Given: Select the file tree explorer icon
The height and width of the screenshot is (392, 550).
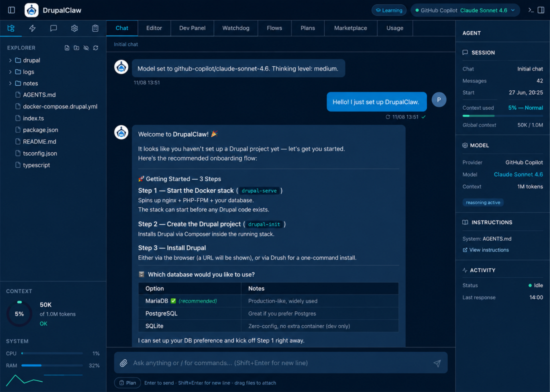Looking at the screenshot, I should tap(11, 28).
